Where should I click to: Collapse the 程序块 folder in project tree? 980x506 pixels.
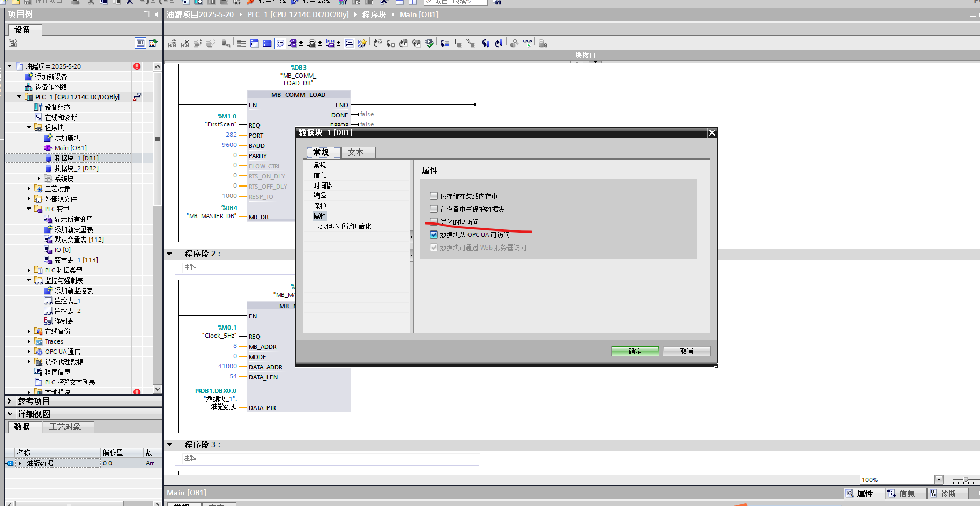click(x=29, y=127)
